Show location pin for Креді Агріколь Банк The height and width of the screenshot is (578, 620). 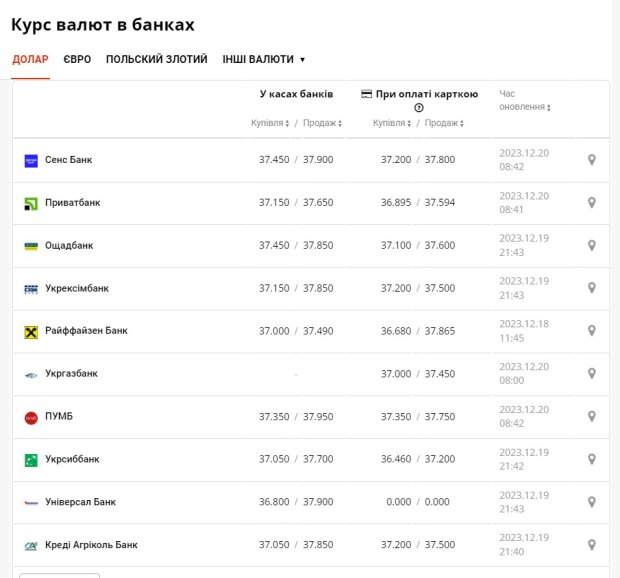[591, 545]
